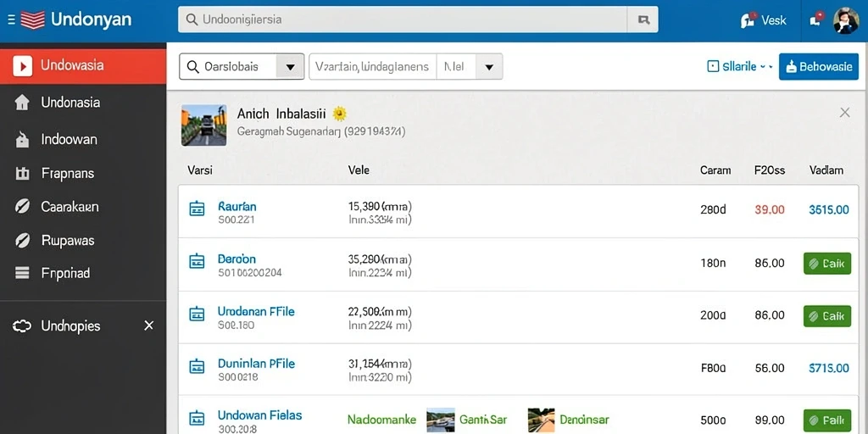This screenshot has width=868, height=434.
Task: Open the Deroion link
Action: [x=237, y=259]
